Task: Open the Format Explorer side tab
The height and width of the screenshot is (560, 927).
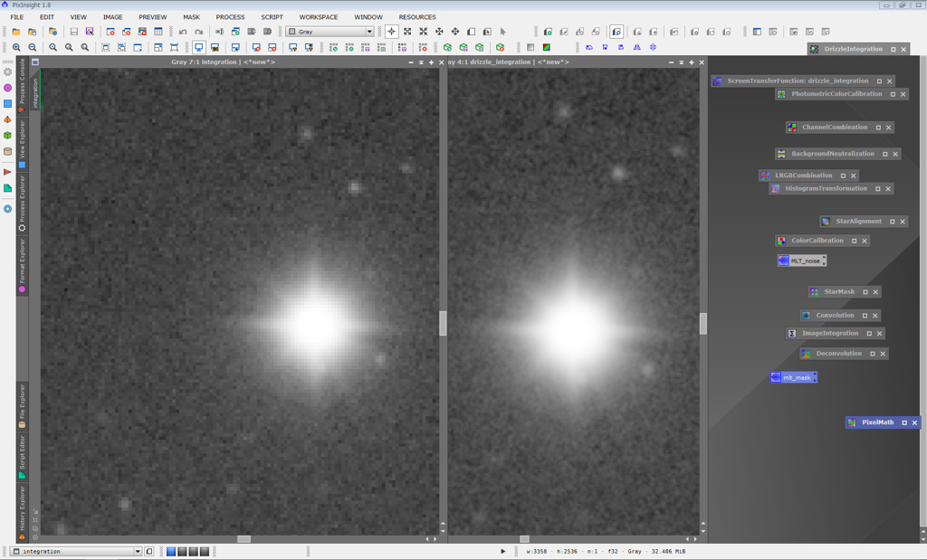Action: pos(22,265)
